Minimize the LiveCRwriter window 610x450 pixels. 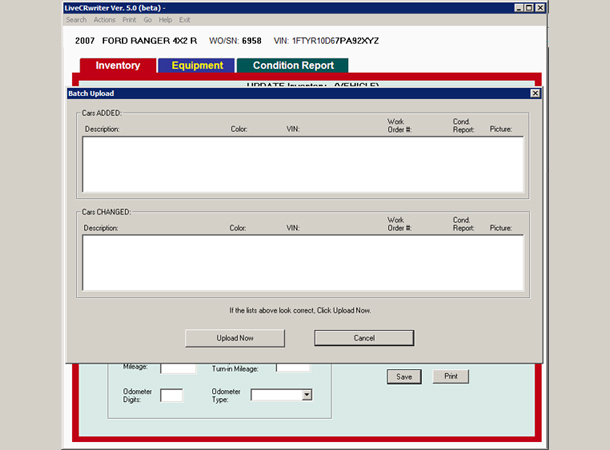pos(519,8)
